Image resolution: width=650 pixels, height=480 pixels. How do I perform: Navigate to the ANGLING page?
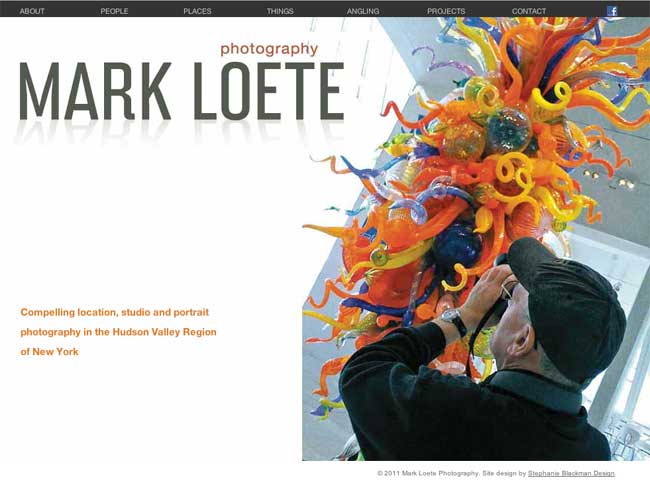(363, 11)
